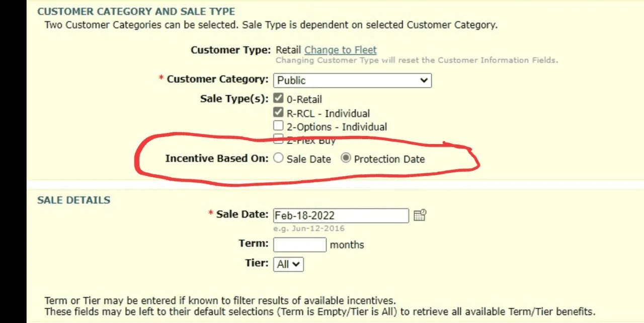Open the Sale Date calendar picker

[x=420, y=215]
